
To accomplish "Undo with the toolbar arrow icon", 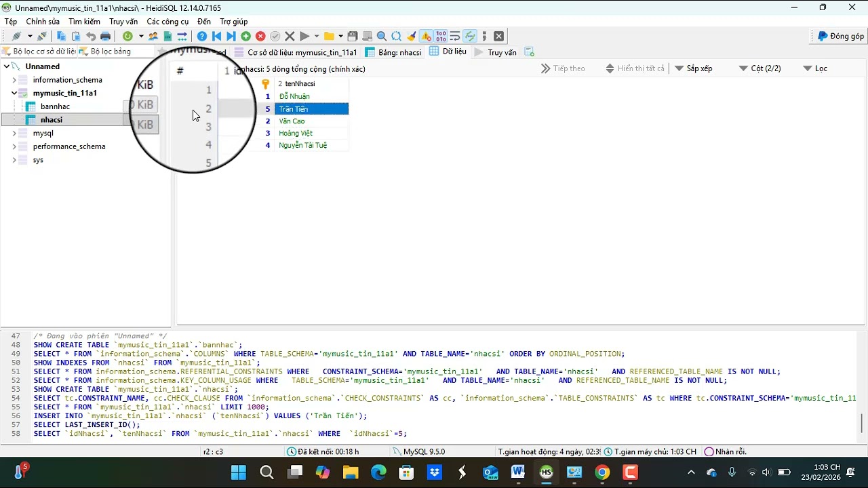I will pyautogui.click(x=91, y=36).
